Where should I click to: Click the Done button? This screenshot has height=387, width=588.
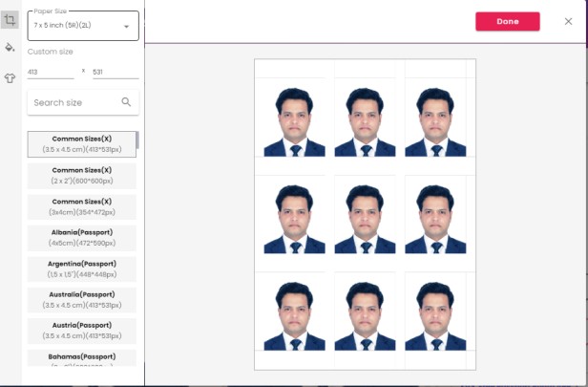click(507, 21)
